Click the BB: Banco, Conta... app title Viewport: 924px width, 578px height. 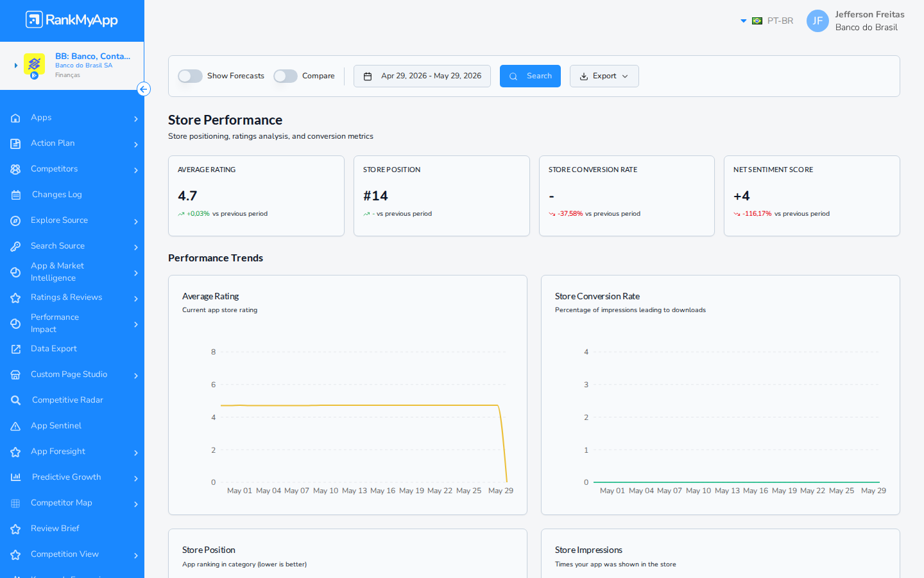tap(92, 57)
